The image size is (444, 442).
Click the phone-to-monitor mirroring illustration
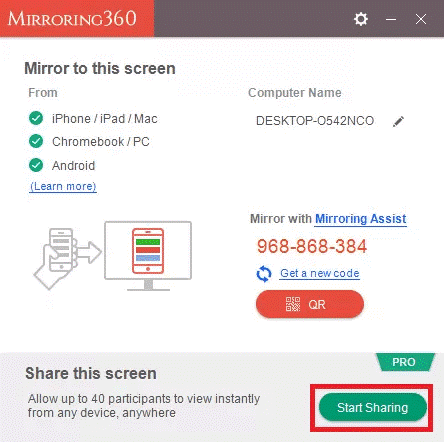click(x=113, y=255)
